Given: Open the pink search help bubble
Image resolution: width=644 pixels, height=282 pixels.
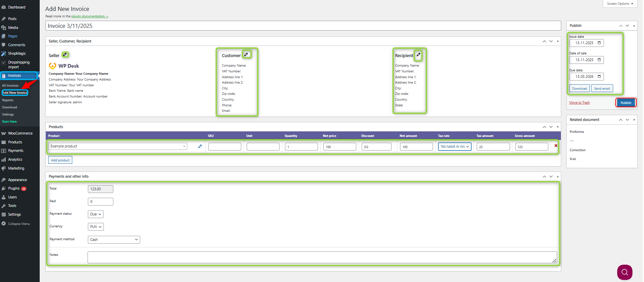Looking at the screenshot, I should click(625, 272).
